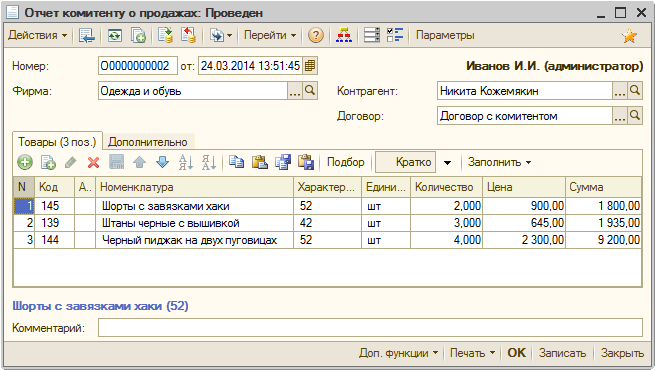Viewport: 655px width, 370px height.
Task: Expand the Перейти menu
Action: click(x=270, y=35)
